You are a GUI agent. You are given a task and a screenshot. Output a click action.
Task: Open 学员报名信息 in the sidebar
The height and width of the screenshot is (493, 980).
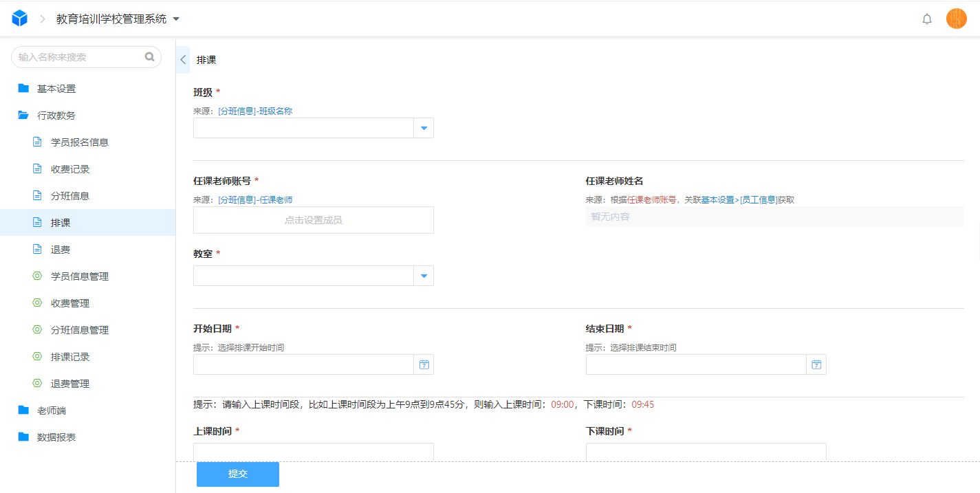coord(80,142)
